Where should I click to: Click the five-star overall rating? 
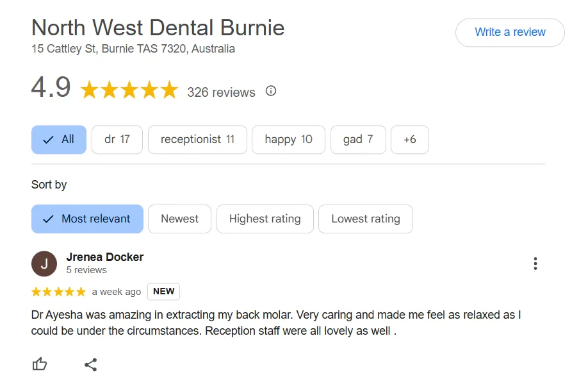point(129,90)
